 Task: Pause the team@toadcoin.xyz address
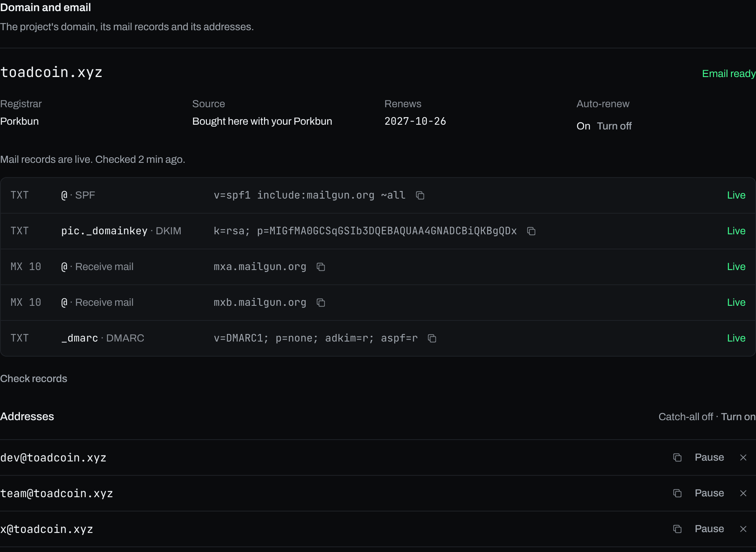pyautogui.click(x=709, y=493)
